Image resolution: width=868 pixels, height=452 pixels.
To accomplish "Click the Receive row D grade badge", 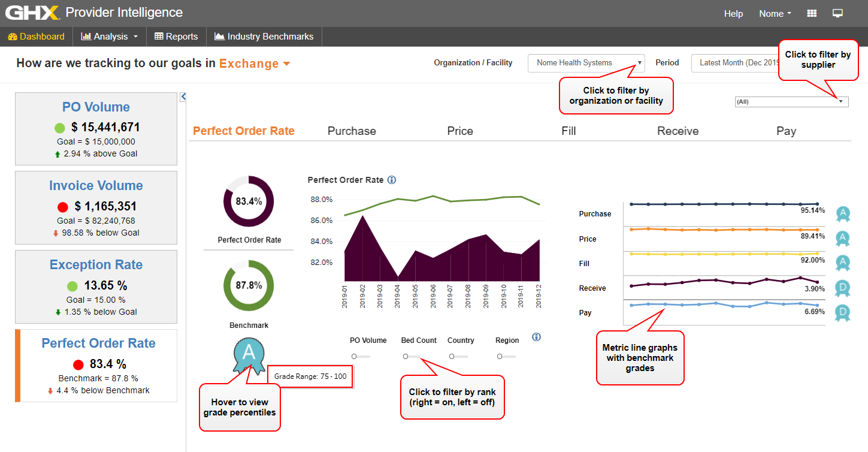I will coord(843,287).
